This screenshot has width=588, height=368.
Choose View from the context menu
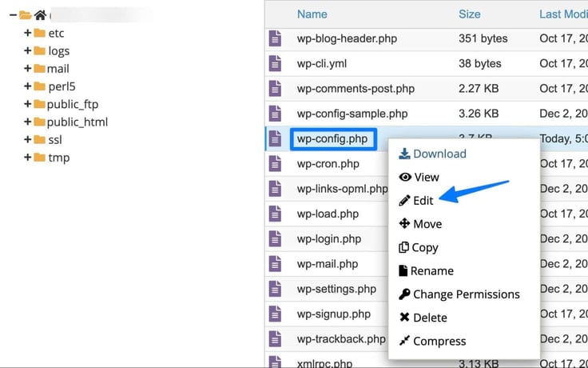[x=419, y=177]
